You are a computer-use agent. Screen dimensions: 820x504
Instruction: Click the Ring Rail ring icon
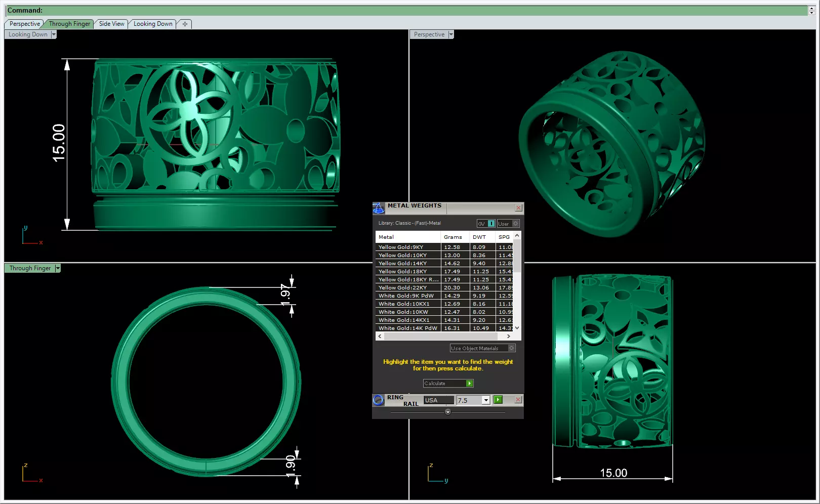pyautogui.click(x=378, y=400)
